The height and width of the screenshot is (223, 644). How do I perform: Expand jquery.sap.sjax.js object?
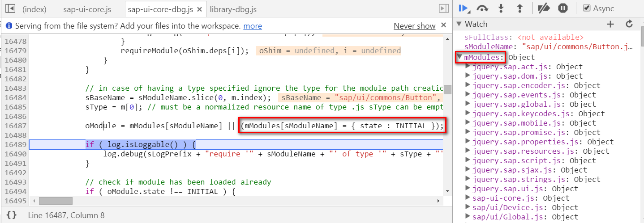[x=468, y=170]
